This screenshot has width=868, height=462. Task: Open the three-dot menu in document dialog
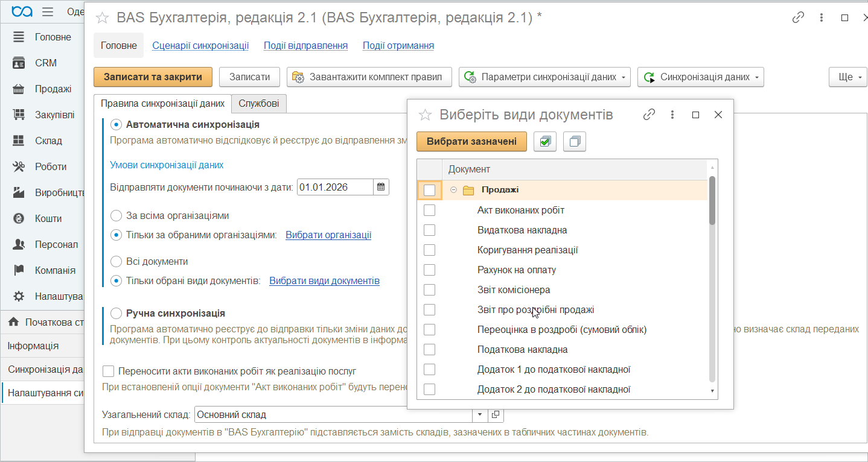coord(672,115)
